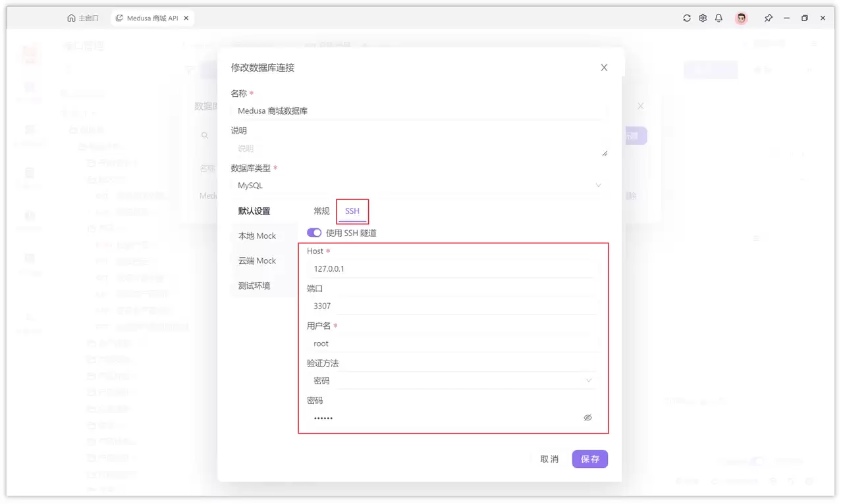The width and height of the screenshot is (843, 504).
Task: Switch to the 主窗口 tab
Action: pyautogui.click(x=83, y=18)
